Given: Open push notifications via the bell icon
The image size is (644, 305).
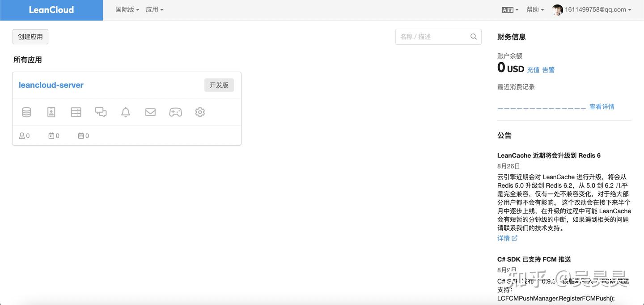Looking at the screenshot, I should 126,112.
